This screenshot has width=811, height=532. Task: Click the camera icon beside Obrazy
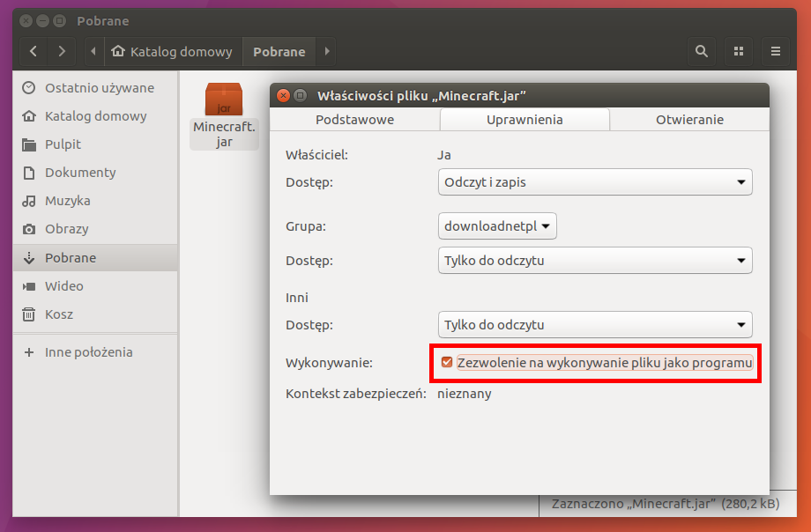29,229
